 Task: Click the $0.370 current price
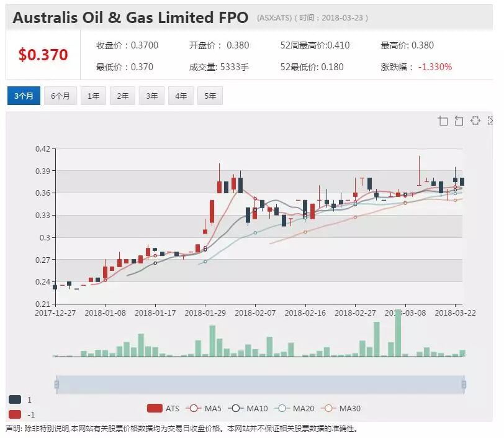click(43, 55)
